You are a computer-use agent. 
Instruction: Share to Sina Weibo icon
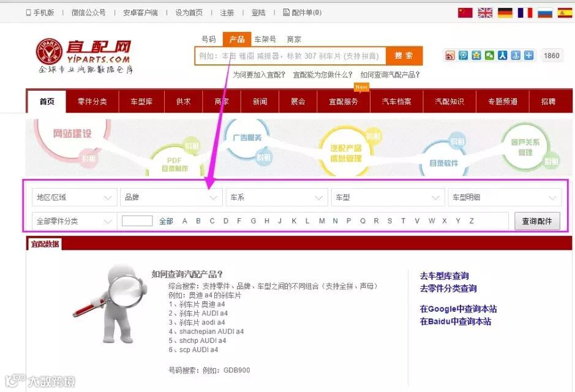pyautogui.click(x=450, y=55)
